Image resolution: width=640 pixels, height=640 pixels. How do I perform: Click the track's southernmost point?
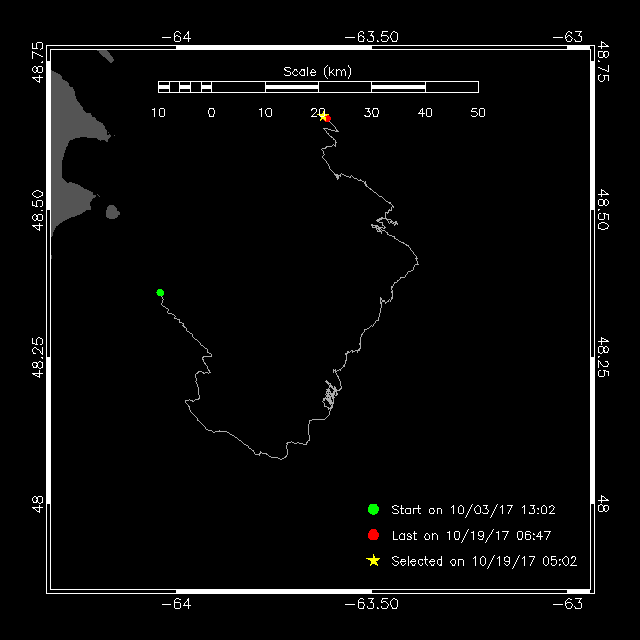coord(281,459)
